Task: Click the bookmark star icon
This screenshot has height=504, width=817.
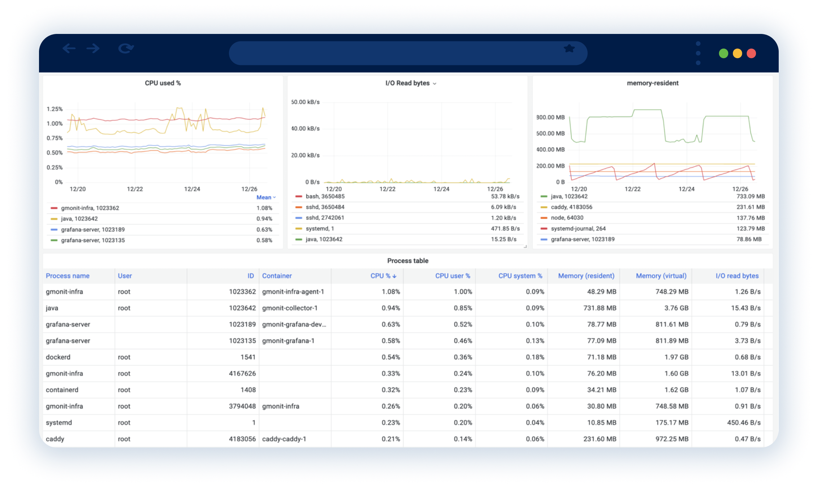Action: click(x=569, y=48)
